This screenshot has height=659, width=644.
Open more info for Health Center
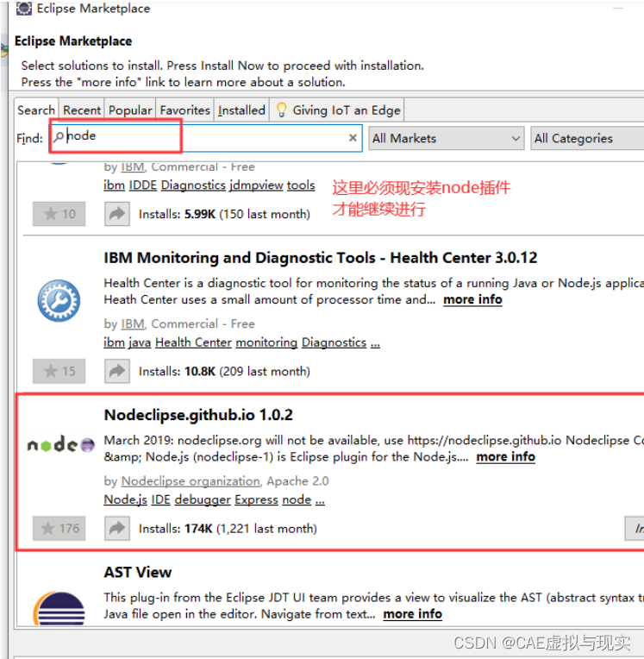(472, 299)
